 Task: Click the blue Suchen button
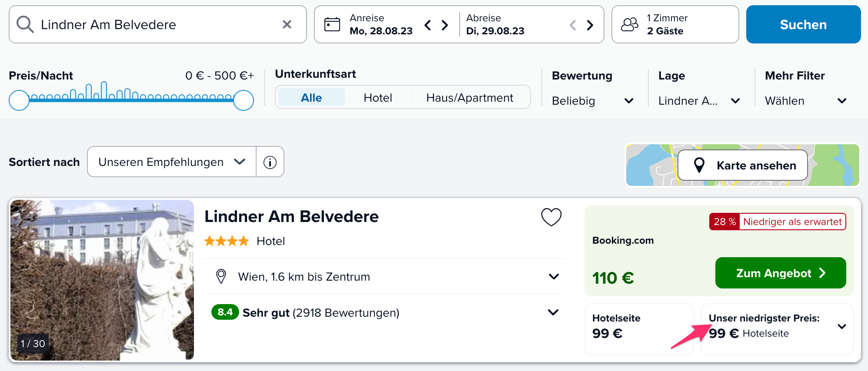click(803, 24)
